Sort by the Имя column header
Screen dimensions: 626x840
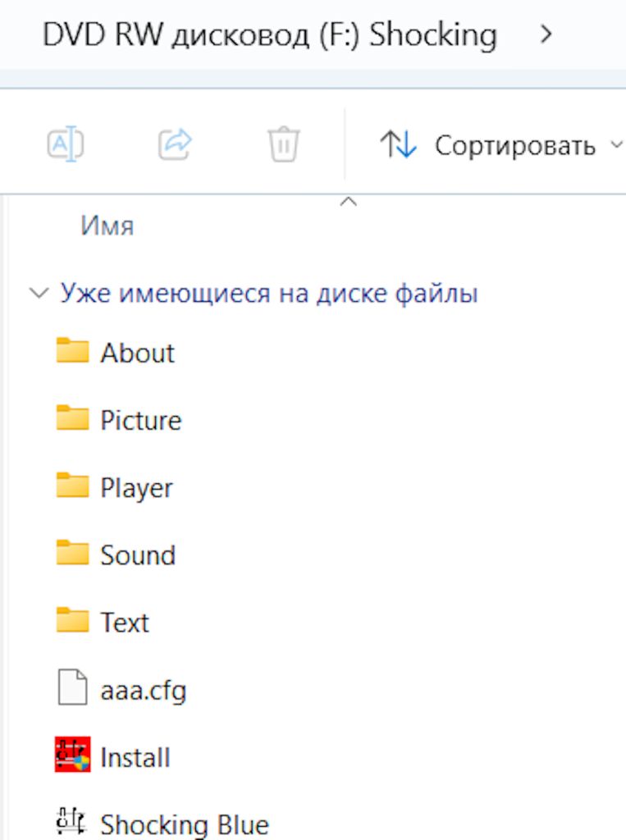pyautogui.click(x=107, y=226)
